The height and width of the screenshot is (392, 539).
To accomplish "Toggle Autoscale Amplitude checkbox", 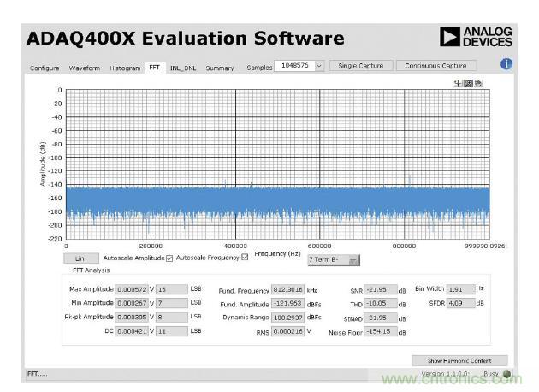I will [169, 258].
